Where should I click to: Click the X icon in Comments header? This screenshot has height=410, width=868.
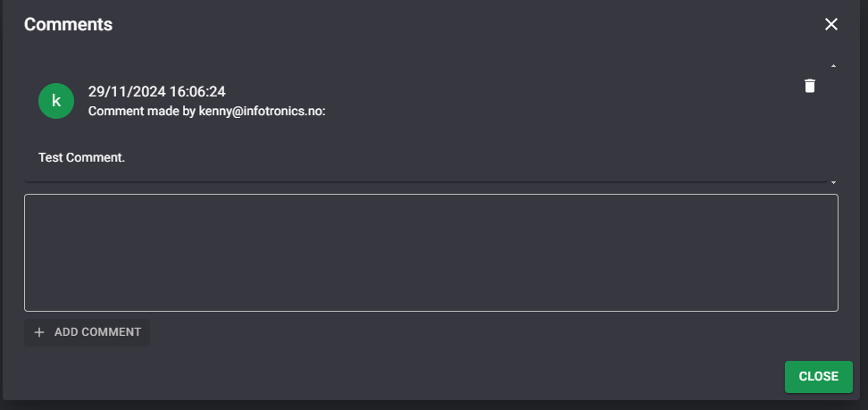831,24
